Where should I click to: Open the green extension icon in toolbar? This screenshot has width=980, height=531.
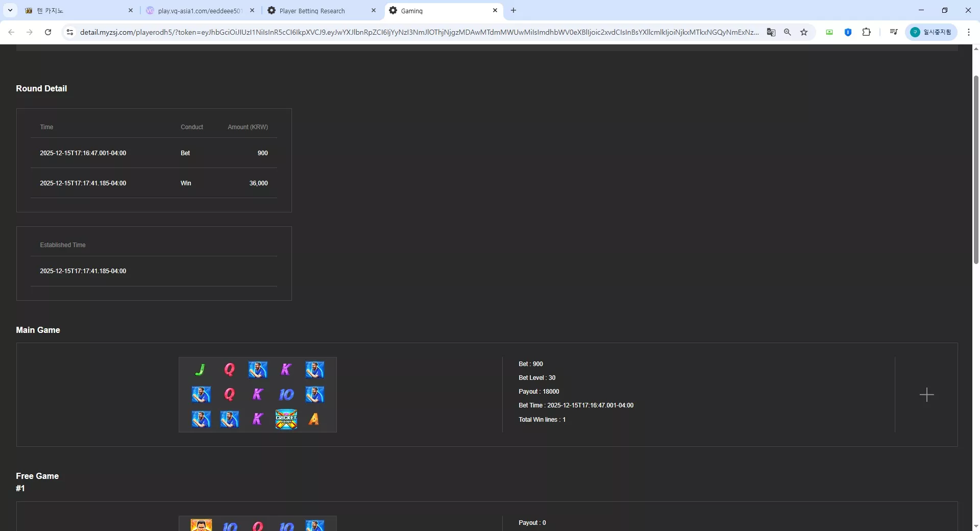829,32
